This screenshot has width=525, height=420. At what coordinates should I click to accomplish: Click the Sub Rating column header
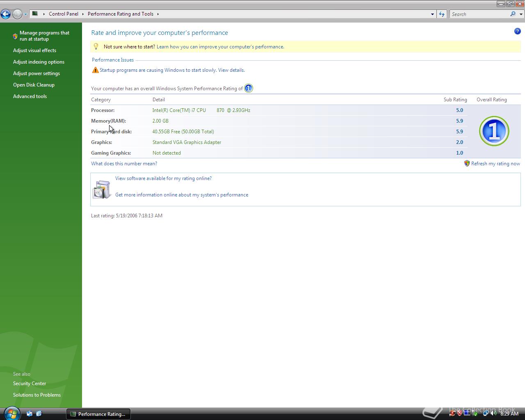(455, 100)
